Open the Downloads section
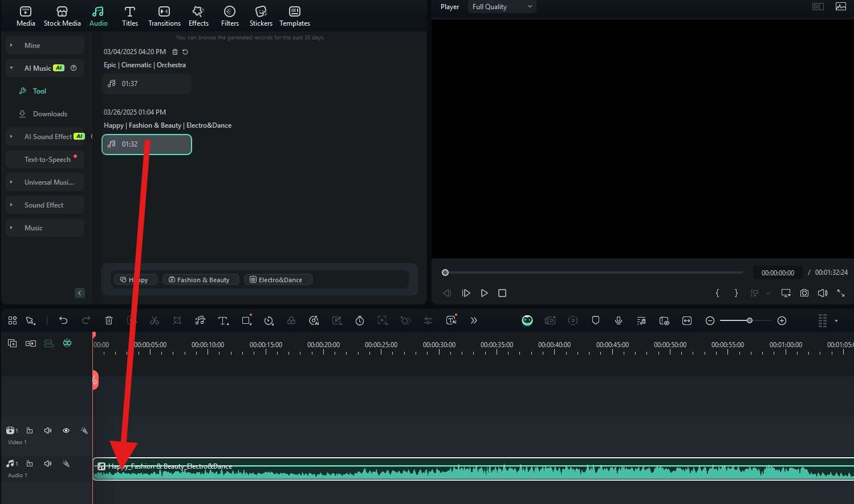 (x=50, y=114)
